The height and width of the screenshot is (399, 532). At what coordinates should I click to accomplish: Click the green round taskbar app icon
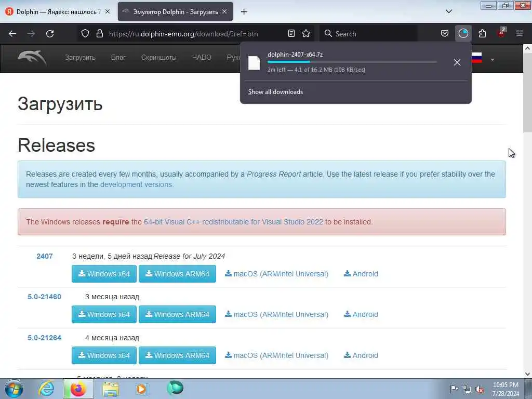click(175, 388)
